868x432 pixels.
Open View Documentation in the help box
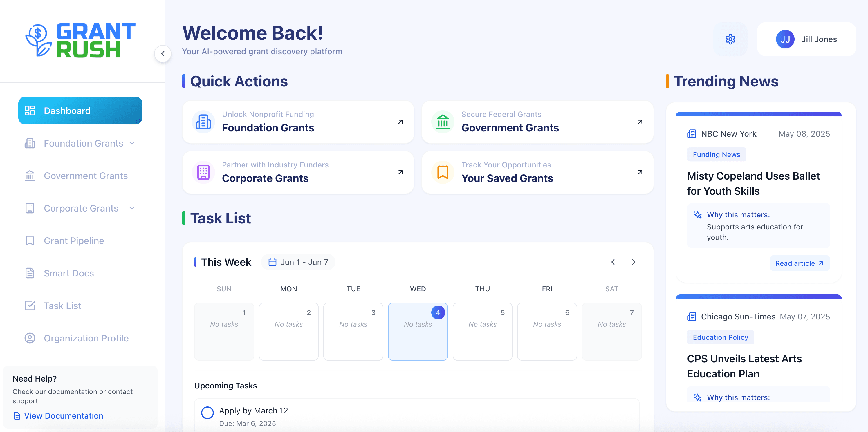tap(64, 415)
